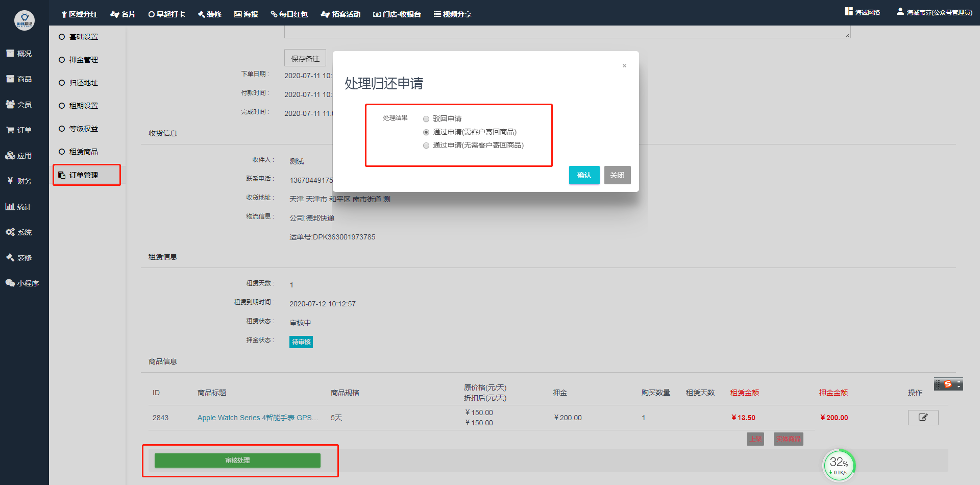Screen dimensions: 980x485
Task: Click the edit icon in 操作 column
Action: (923, 418)
